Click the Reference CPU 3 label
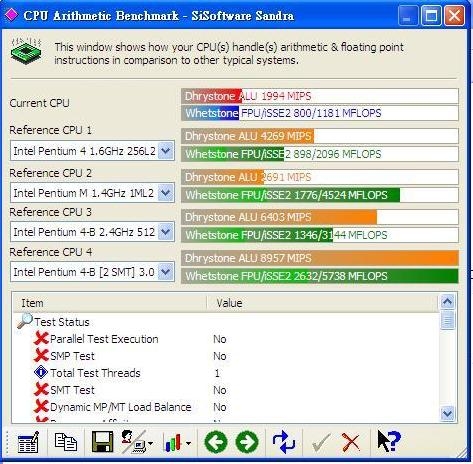 click(x=50, y=212)
